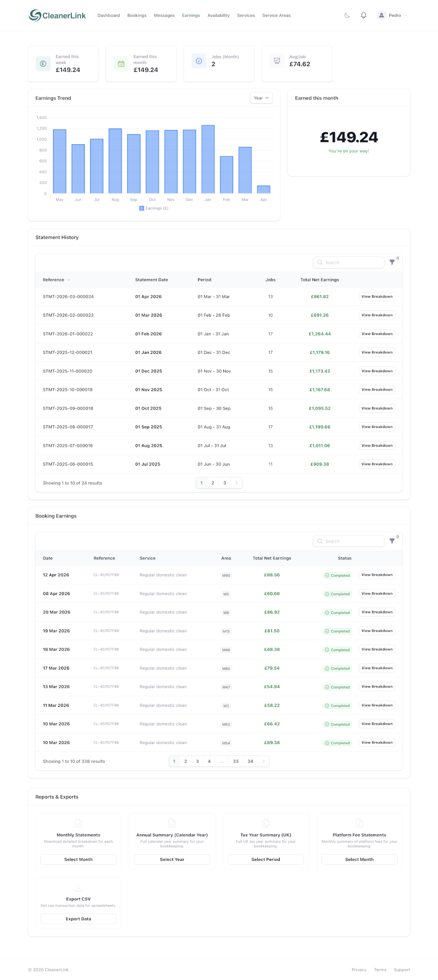Open the Terms footer link
438x980 pixels.
pyautogui.click(x=380, y=970)
